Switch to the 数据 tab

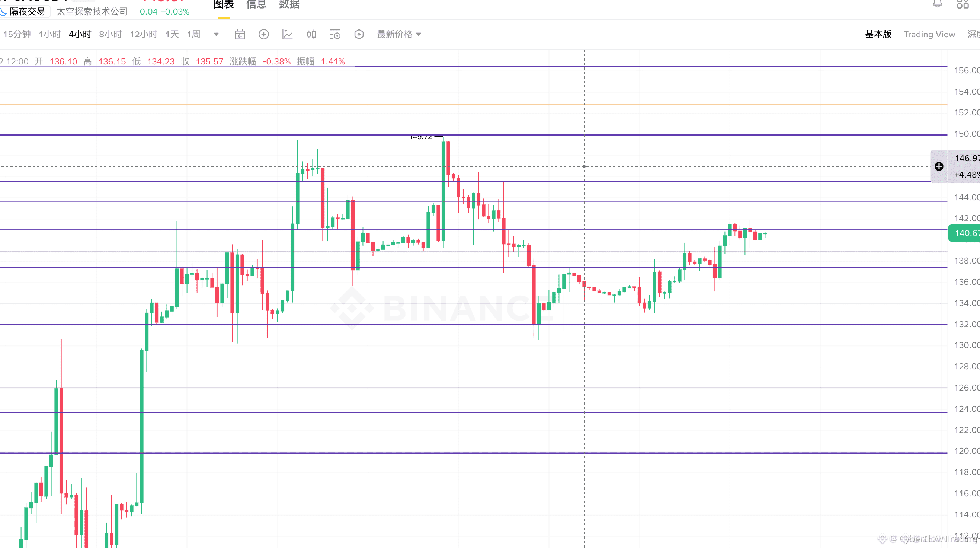pyautogui.click(x=289, y=4)
